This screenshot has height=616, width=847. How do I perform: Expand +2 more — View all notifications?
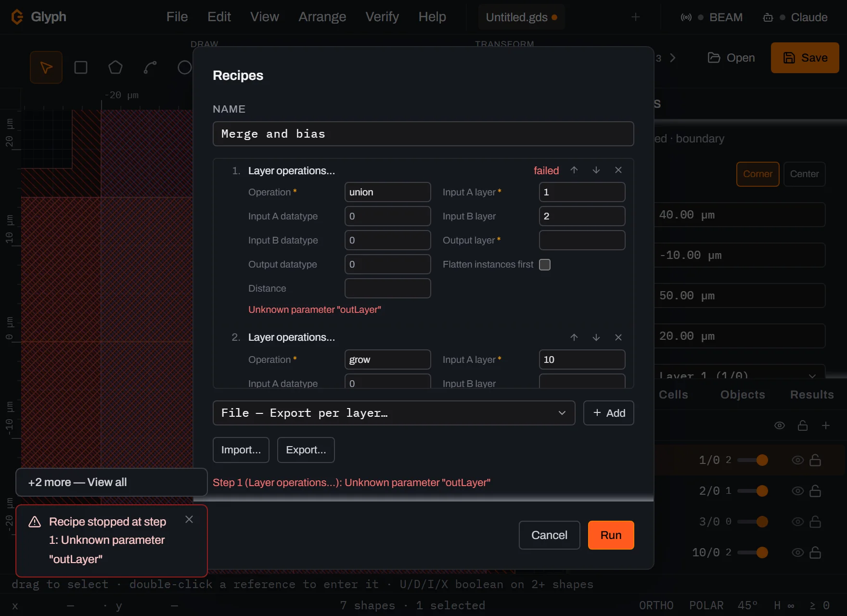click(x=112, y=482)
